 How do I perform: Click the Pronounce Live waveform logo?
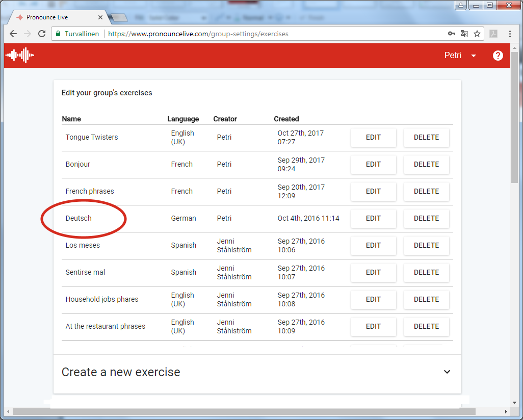(x=20, y=55)
